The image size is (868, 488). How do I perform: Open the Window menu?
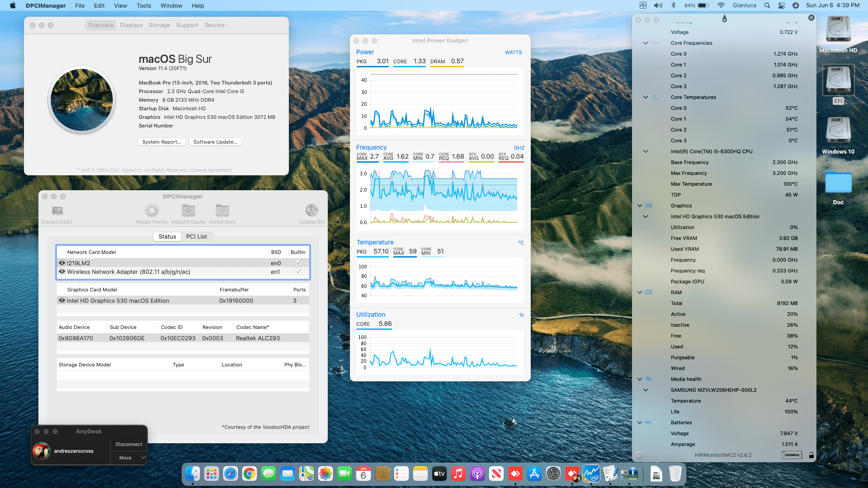pos(171,5)
